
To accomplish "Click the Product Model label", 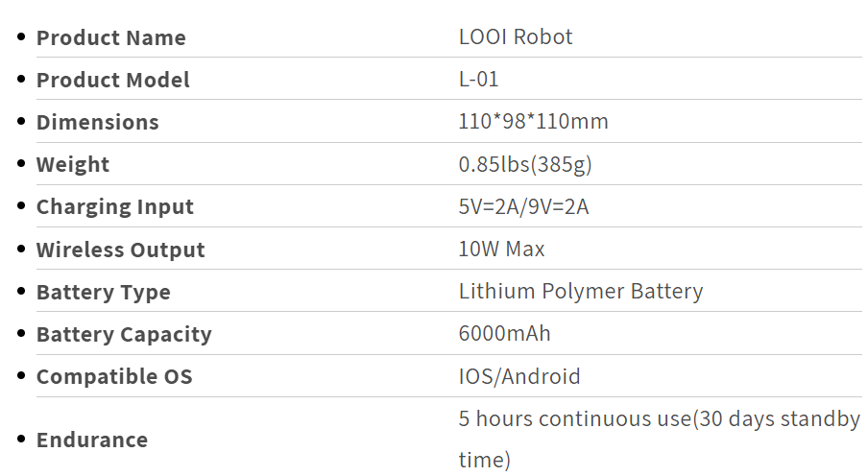I will pos(113,80).
